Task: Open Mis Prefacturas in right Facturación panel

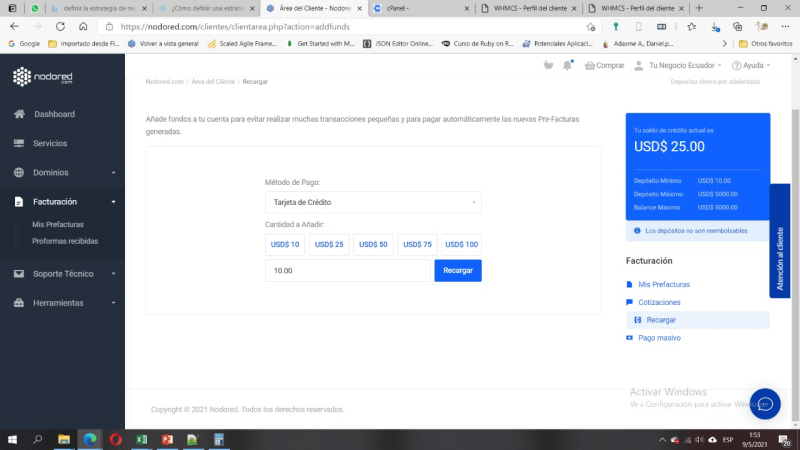Action: click(663, 284)
